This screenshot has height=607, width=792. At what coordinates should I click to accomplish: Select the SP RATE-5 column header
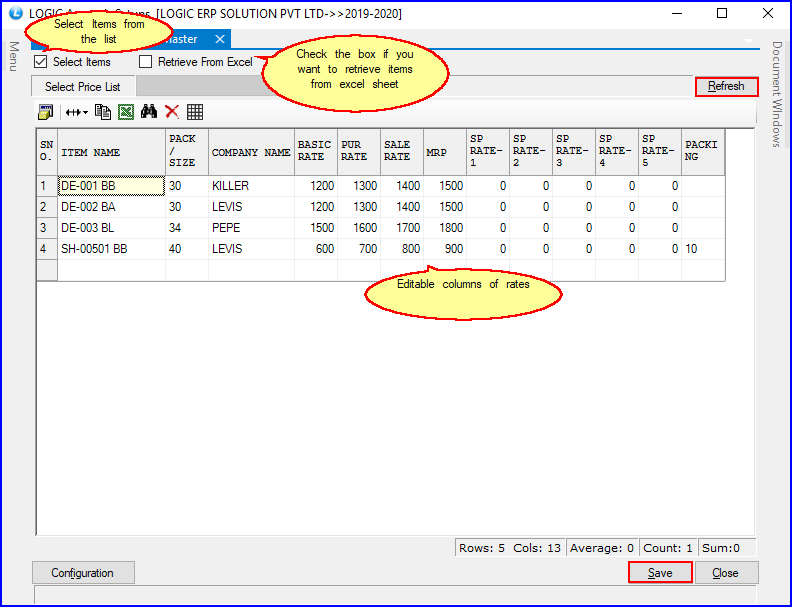660,152
